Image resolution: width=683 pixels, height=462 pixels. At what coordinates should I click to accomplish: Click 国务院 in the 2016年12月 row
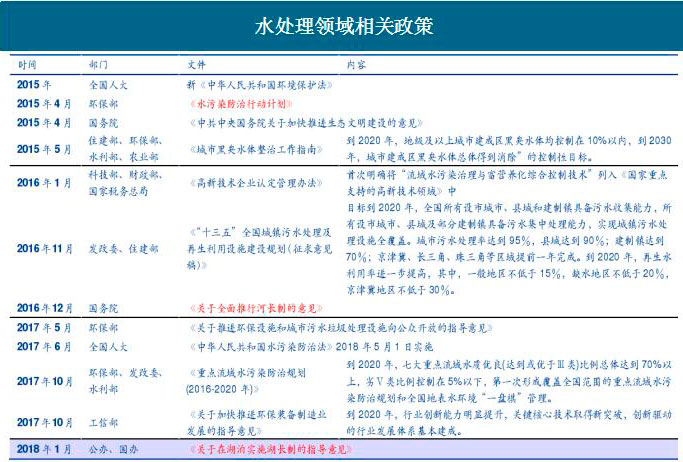(x=103, y=308)
